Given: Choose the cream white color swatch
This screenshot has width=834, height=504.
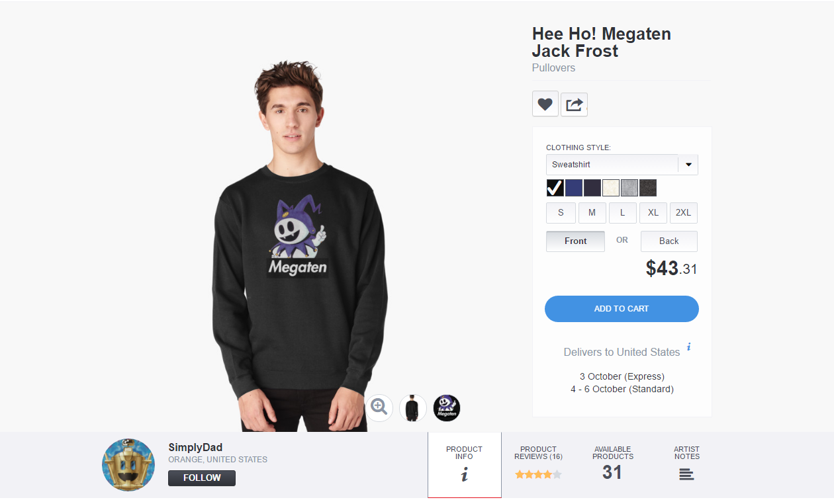Looking at the screenshot, I should coord(611,188).
